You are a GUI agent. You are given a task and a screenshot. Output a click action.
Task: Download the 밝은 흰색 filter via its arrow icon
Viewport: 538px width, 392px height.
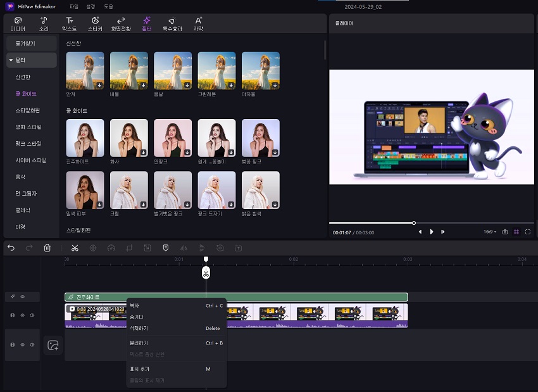(x=275, y=205)
